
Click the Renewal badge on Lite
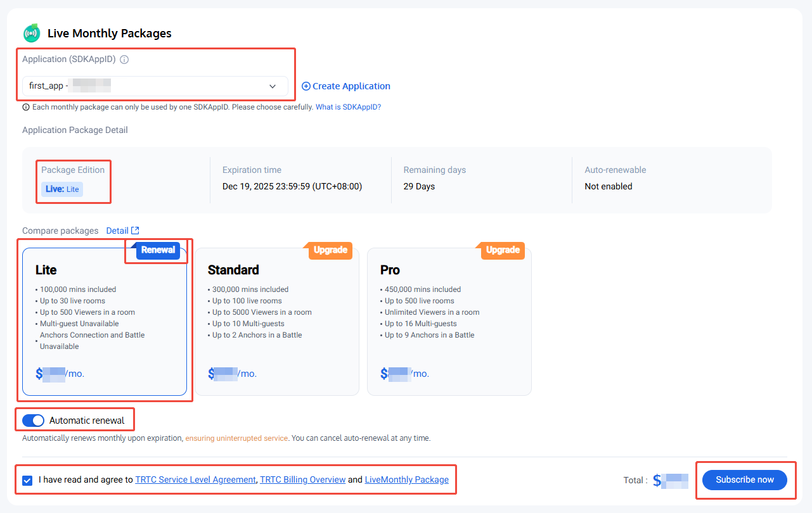158,250
